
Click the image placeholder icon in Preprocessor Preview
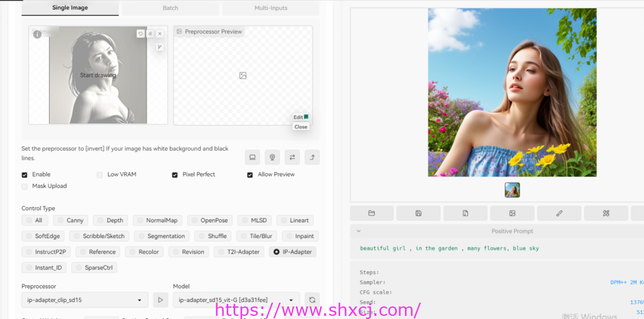coord(243,75)
